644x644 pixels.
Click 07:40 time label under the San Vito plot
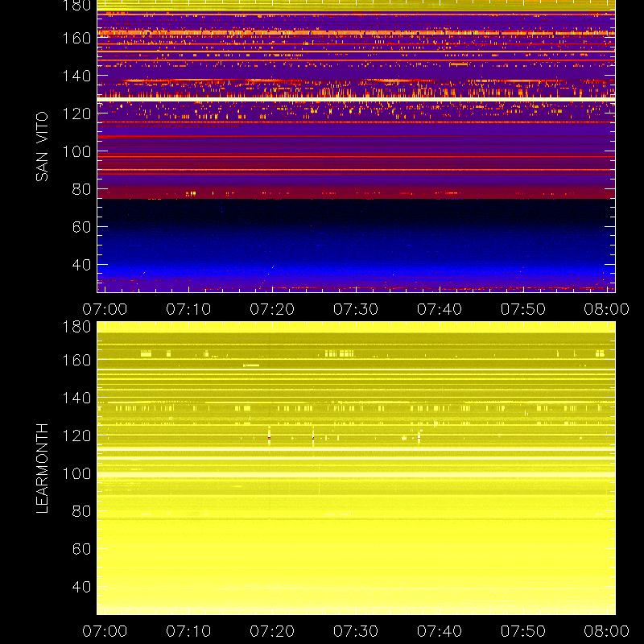440,309
